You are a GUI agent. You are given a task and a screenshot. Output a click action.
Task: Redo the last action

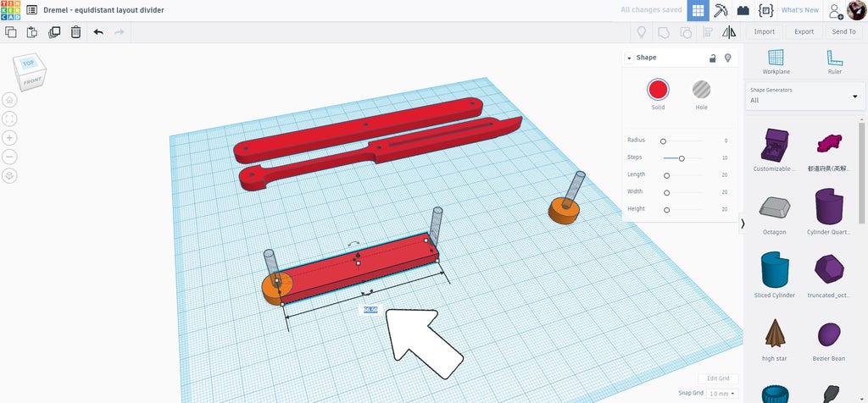pos(119,32)
